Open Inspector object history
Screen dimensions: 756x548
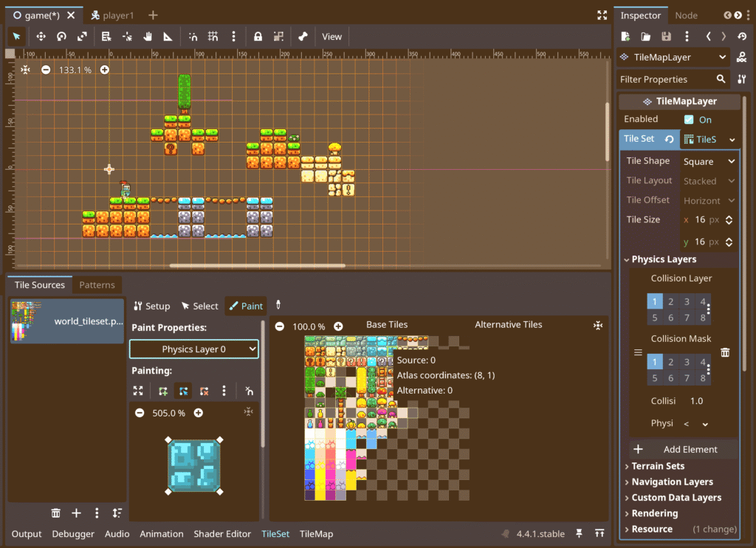coord(742,37)
